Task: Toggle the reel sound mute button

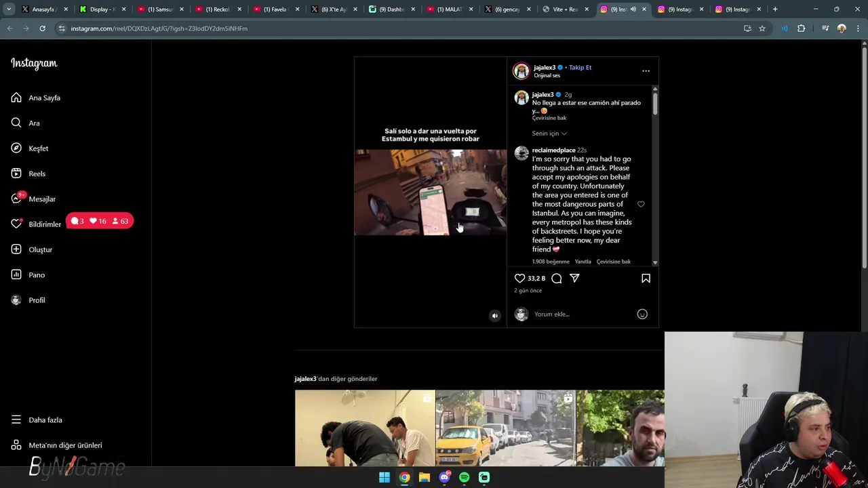Action: click(494, 315)
